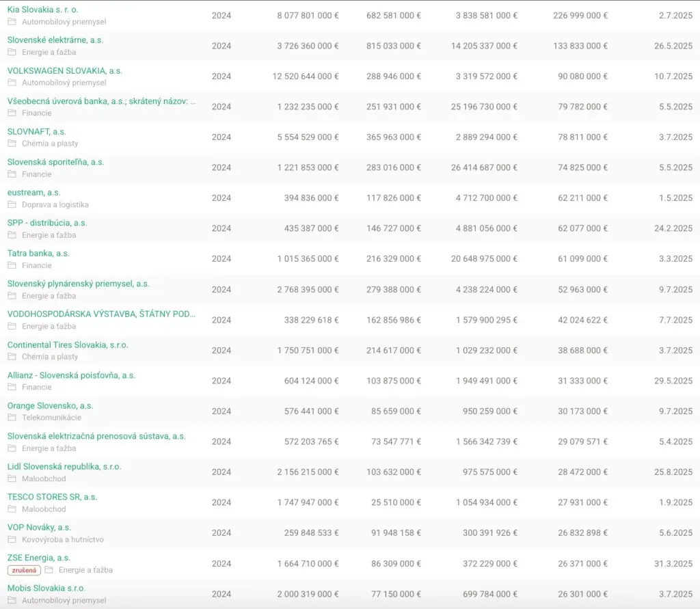The height and width of the screenshot is (609, 700).
Task: Select the date 31.3.2025
Action: [x=673, y=563]
